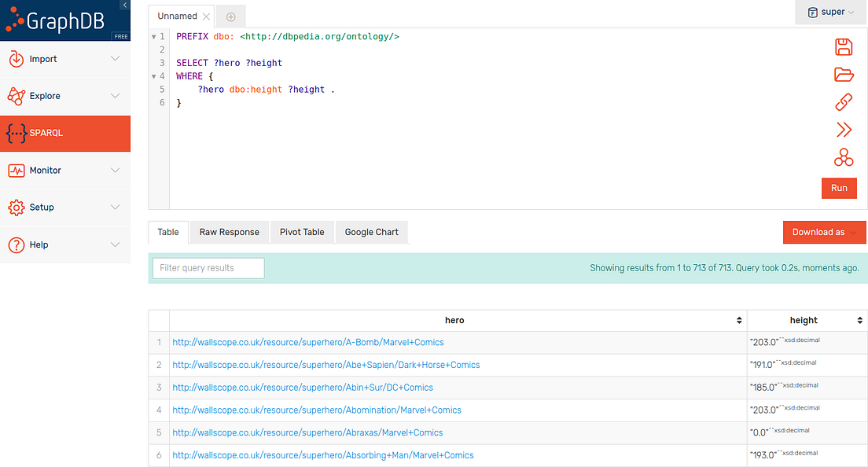The height and width of the screenshot is (467, 868).
Task: Open the super user account dropdown
Action: 830,13
